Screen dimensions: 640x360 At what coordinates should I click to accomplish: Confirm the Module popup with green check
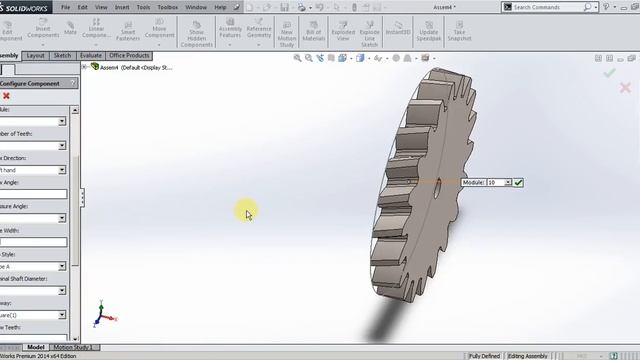point(518,182)
